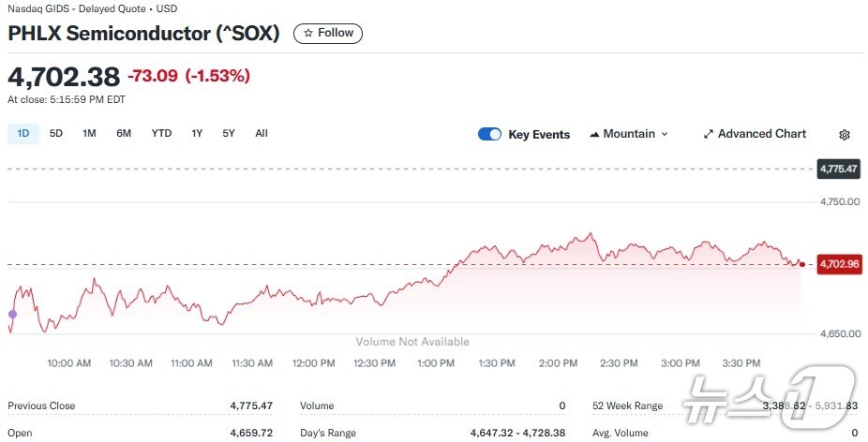Click the Mountain chart type icon
The width and height of the screenshot is (868, 442).
coord(594,134)
